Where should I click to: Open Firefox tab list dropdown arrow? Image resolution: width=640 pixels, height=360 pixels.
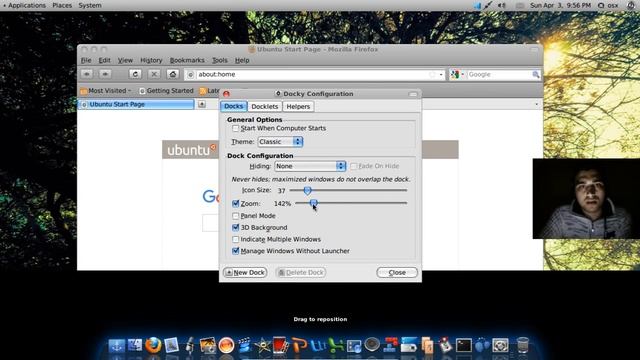[x=536, y=104]
